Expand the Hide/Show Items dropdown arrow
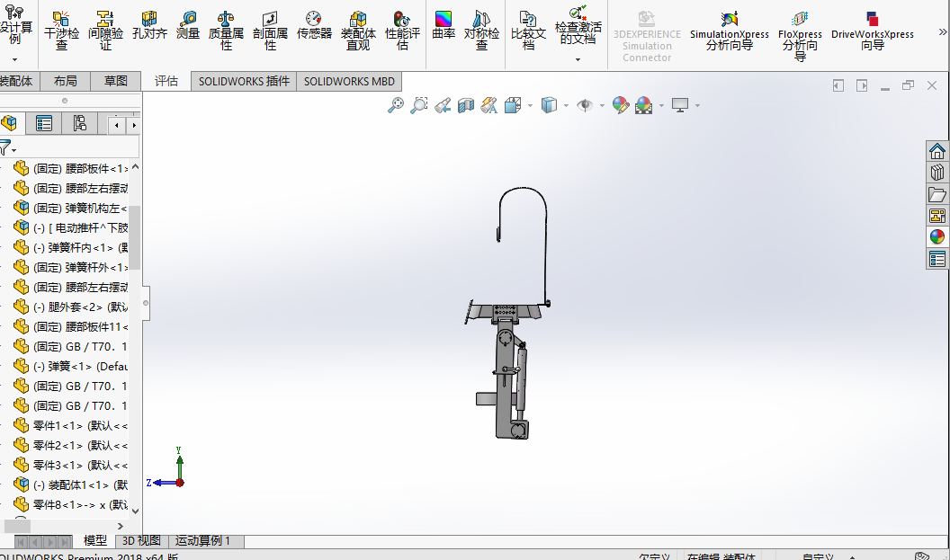Image resolution: width=950 pixels, height=560 pixels. coord(602,106)
